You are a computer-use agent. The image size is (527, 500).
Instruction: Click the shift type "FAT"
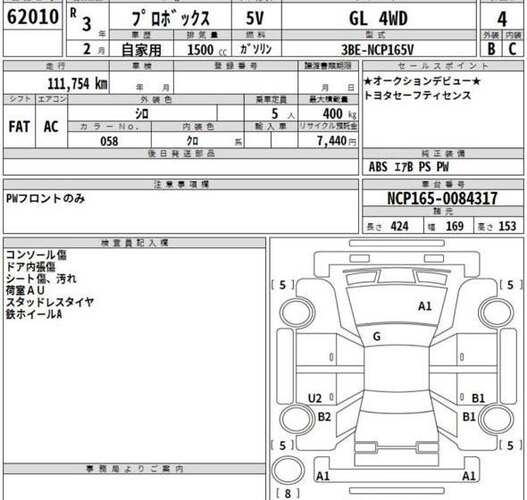click(x=19, y=127)
